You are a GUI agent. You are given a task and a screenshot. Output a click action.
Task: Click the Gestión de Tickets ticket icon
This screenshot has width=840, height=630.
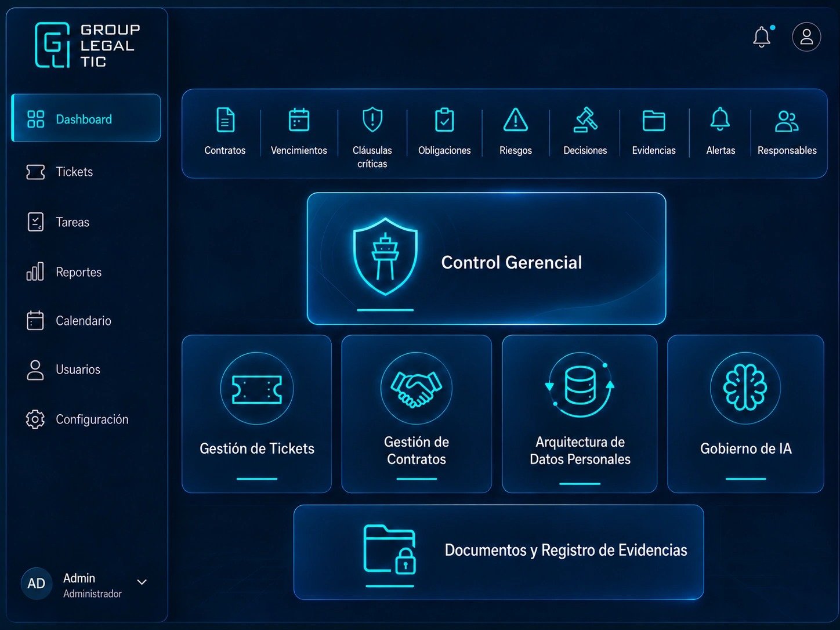click(x=257, y=389)
